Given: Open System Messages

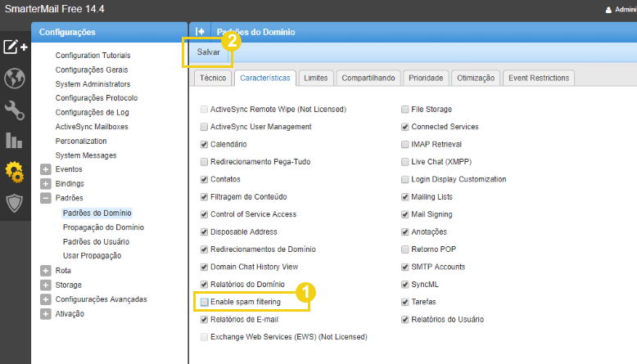Looking at the screenshot, I should [86, 155].
